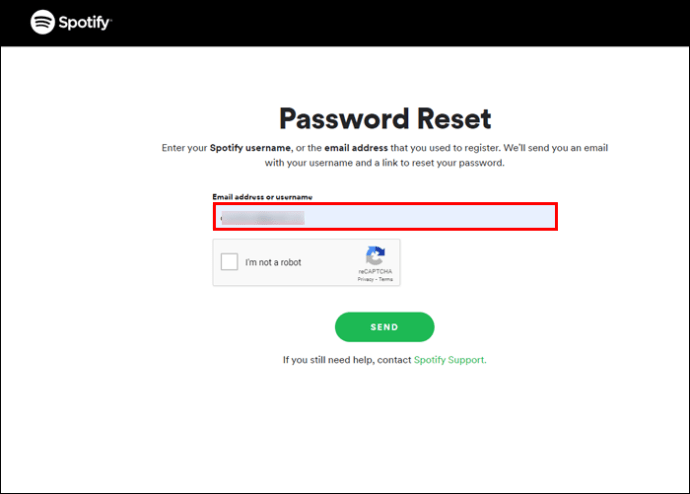This screenshot has height=494, width=690.
Task: Open the reCAPTCHA Privacy link
Action: click(365, 279)
